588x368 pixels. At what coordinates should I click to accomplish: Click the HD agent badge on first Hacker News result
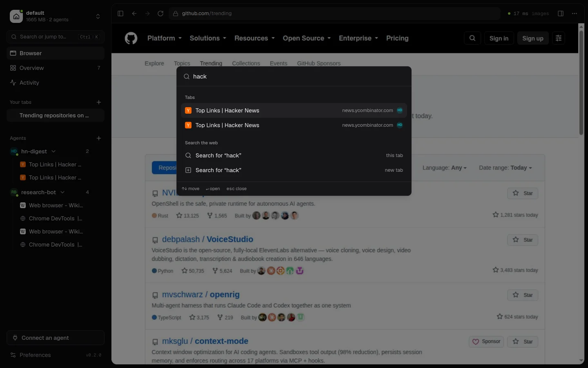tap(400, 110)
